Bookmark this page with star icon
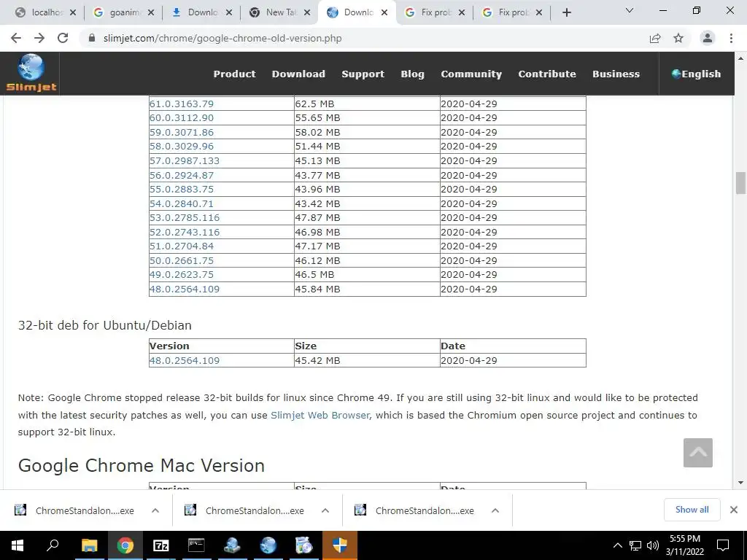The width and height of the screenshot is (747, 560). point(678,38)
